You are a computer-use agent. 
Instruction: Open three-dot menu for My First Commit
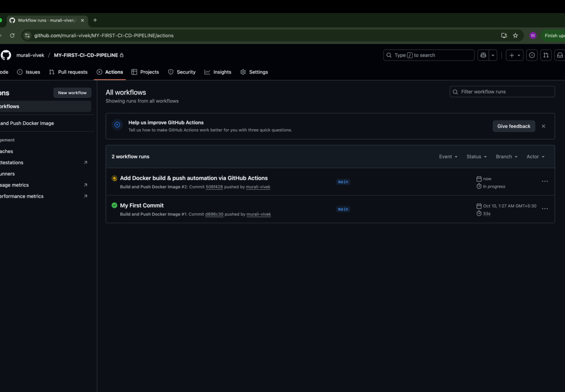[x=545, y=209]
